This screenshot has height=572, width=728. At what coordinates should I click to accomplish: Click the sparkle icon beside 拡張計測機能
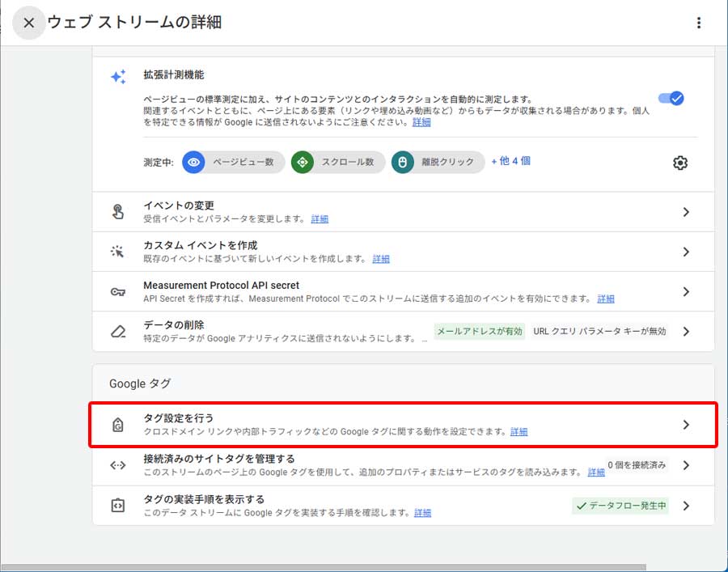[118, 77]
